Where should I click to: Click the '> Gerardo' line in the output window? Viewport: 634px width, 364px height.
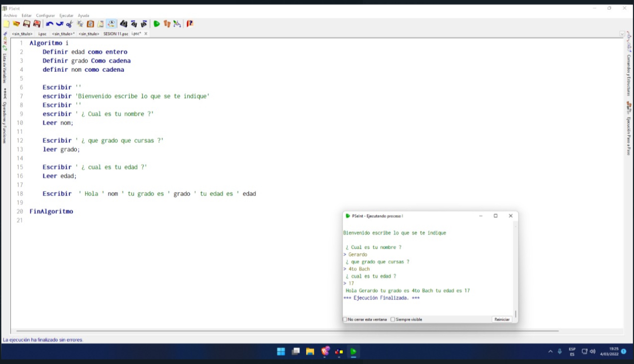tap(355, 255)
